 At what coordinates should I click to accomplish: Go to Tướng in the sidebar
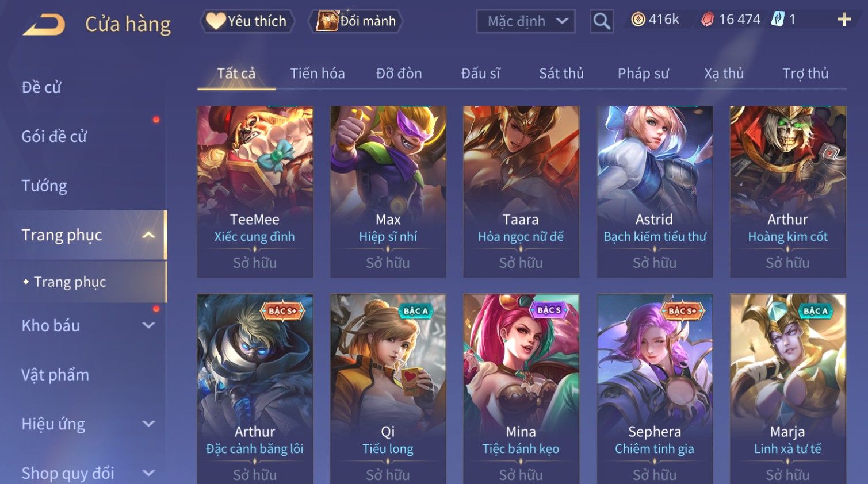point(44,186)
